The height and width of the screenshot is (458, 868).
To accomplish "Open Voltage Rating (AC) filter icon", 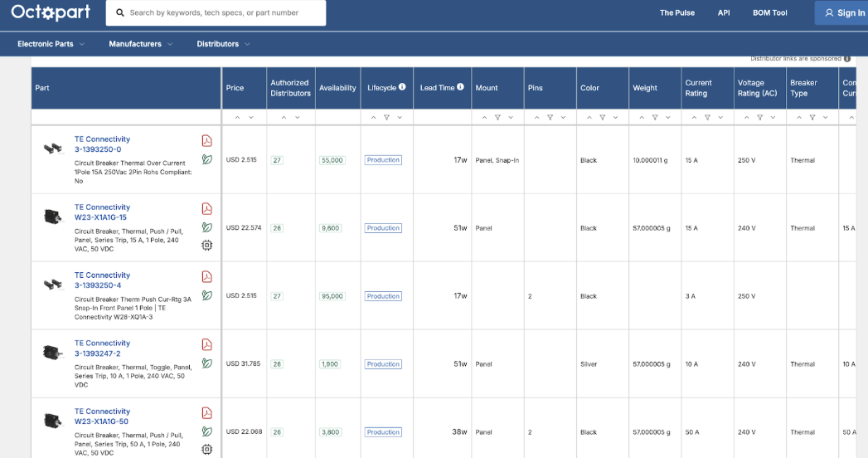I will [x=759, y=118].
